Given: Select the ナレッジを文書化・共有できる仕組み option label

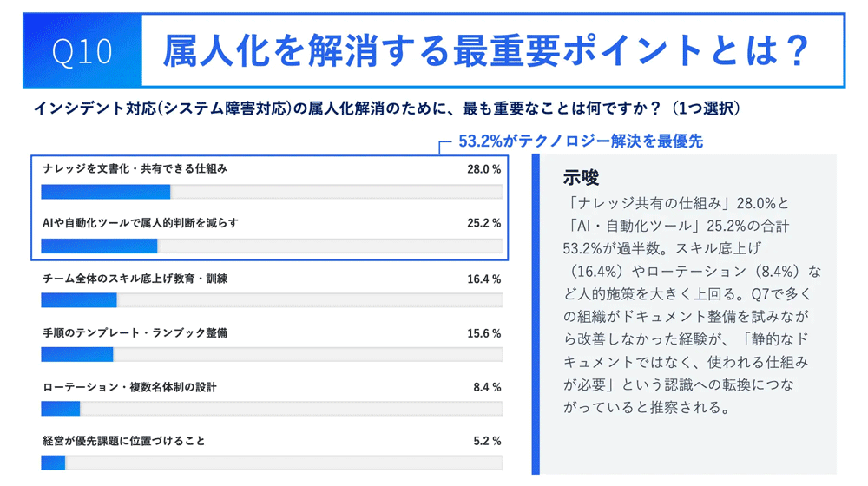Looking at the screenshot, I should click(135, 169).
